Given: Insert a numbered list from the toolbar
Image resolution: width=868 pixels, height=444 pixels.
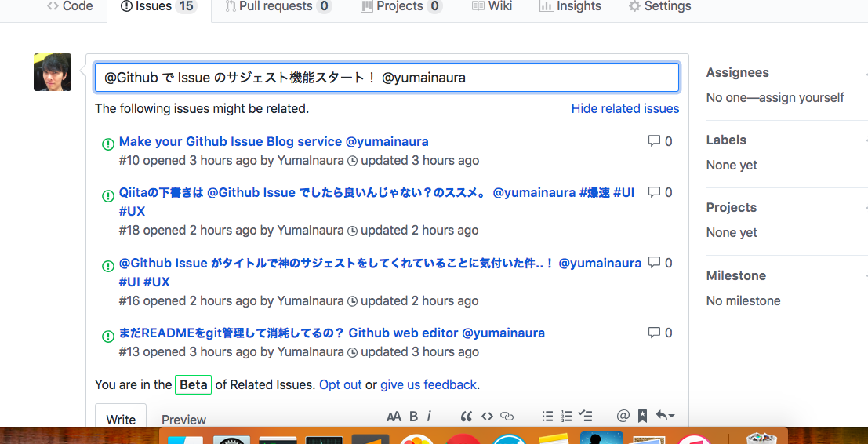Looking at the screenshot, I should [x=566, y=417].
